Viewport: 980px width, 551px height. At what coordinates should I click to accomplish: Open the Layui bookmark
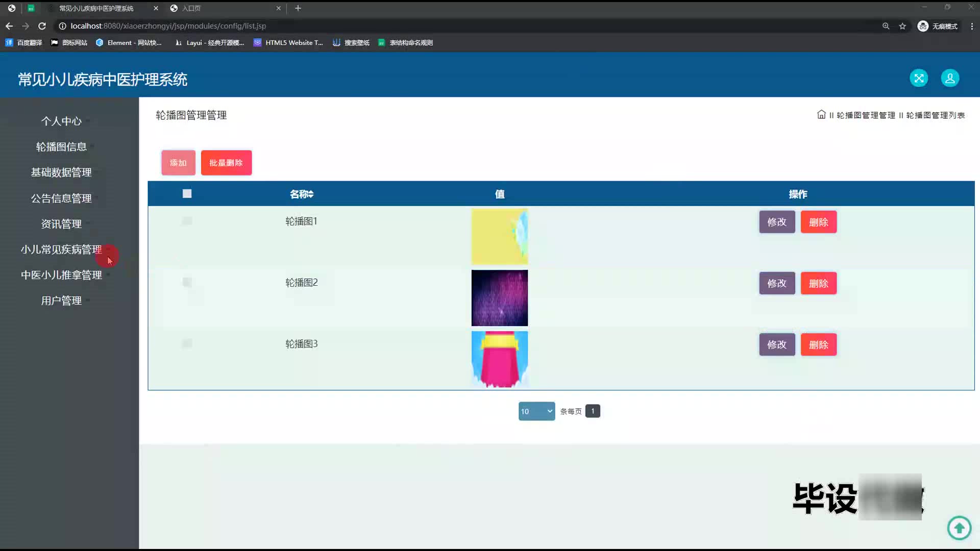pos(209,43)
